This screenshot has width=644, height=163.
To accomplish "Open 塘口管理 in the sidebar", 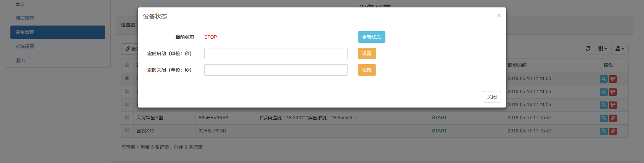I will point(25,18).
